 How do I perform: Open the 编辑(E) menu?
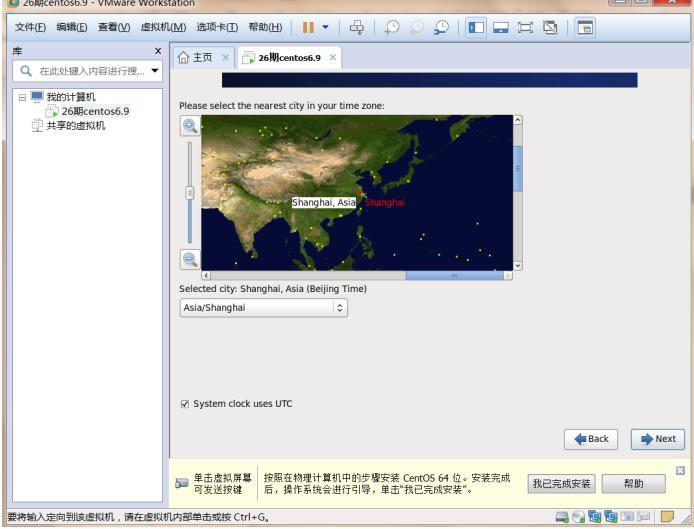click(x=72, y=27)
